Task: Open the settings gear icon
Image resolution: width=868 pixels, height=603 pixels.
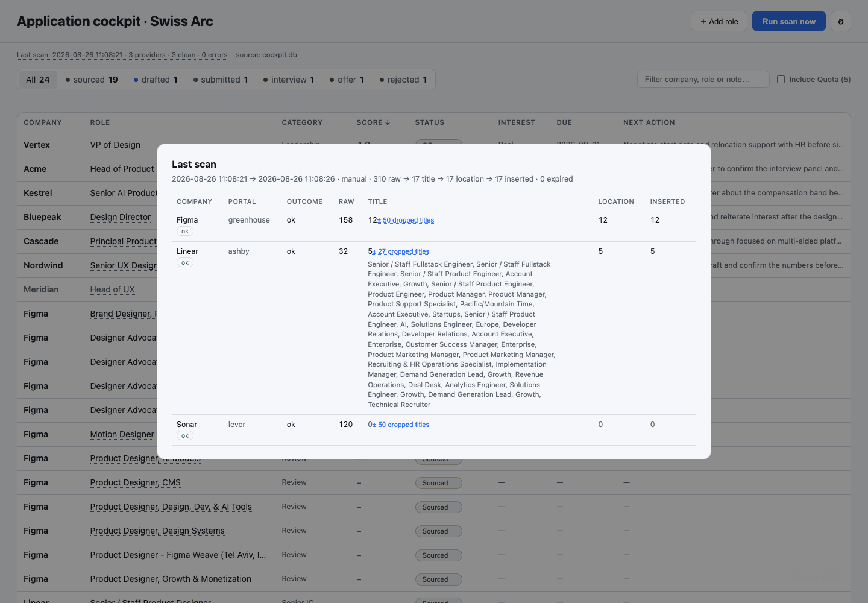Action: tap(841, 21)
